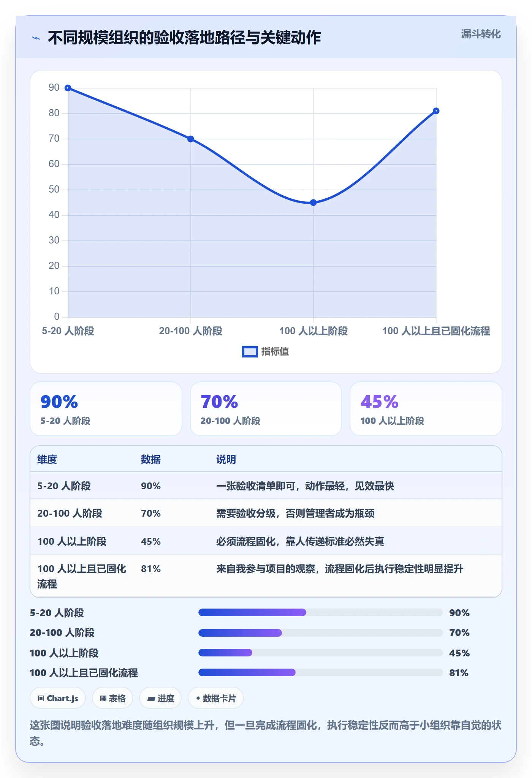This screenshot has width=532, height=778.
Task: Click the 100 人以上且已固化流程 progress bar
Action: tap(321, 672)
